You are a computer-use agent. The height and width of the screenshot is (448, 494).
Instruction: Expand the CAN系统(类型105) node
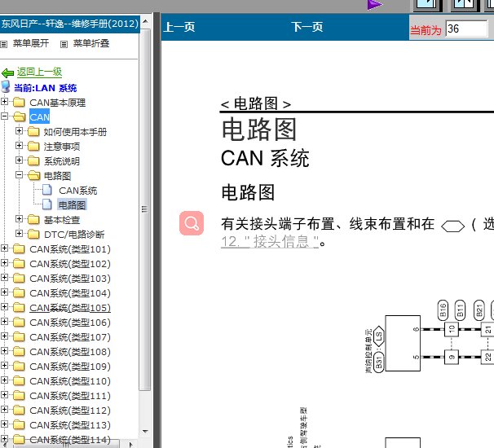pyautogui.click(x=4, y=306)
